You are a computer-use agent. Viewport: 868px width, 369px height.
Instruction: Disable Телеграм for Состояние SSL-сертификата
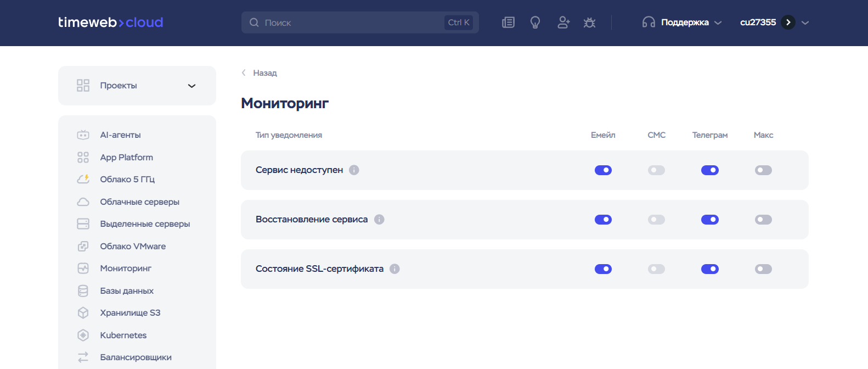tap(710, 269)
